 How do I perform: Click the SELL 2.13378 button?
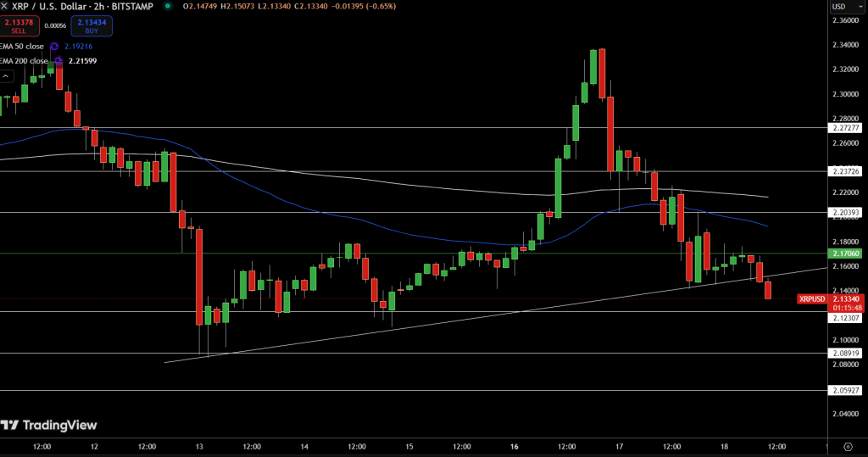click(x=19, y=26)
